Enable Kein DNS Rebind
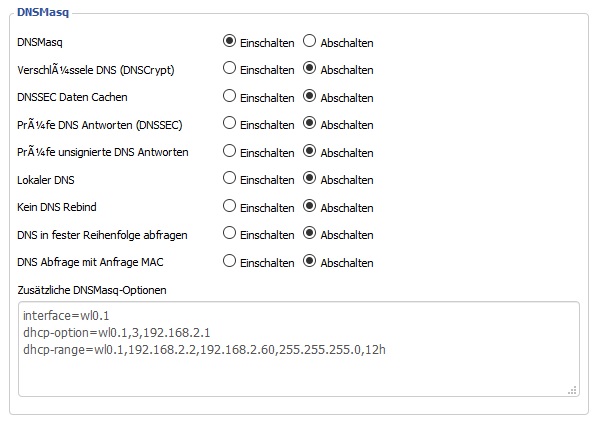 (229, 207)
